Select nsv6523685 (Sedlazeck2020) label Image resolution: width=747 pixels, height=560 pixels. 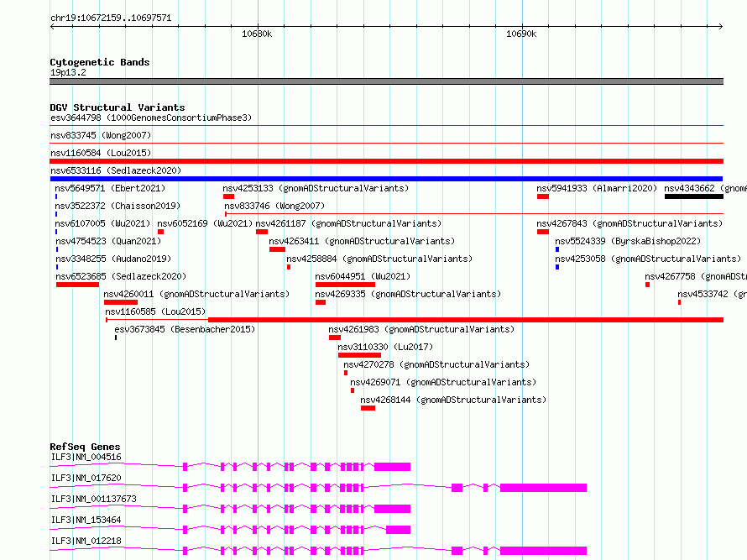click(x=121, y=276)
